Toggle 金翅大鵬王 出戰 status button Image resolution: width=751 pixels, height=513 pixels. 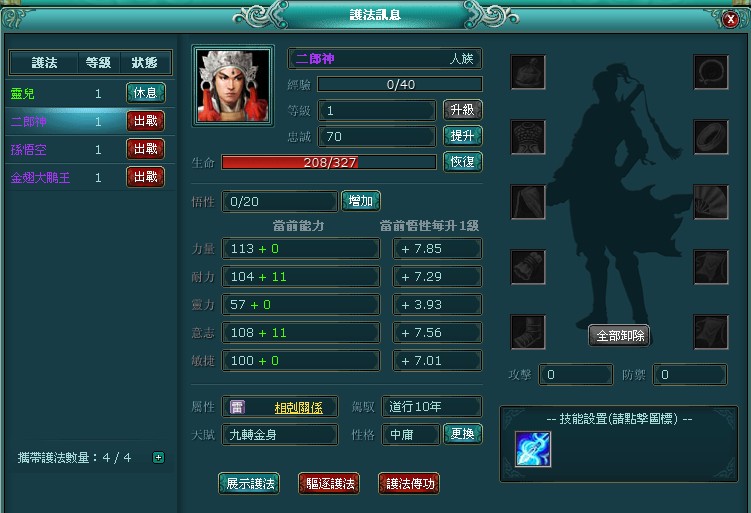tap(146, 177)
